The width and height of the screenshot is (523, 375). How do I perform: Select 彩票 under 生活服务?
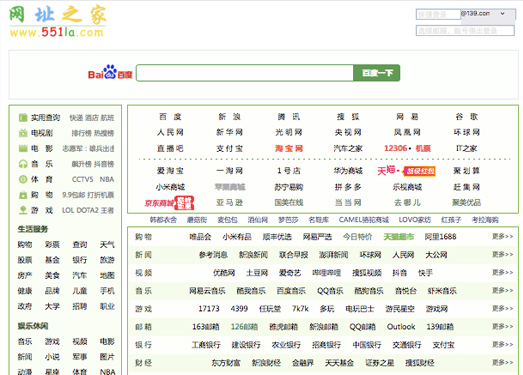[x=52, y=245]
